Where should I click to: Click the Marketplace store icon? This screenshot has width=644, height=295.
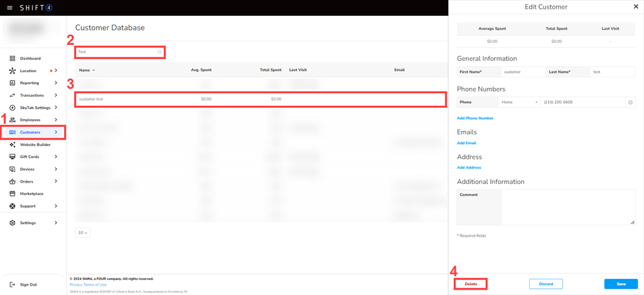(12, 194)
